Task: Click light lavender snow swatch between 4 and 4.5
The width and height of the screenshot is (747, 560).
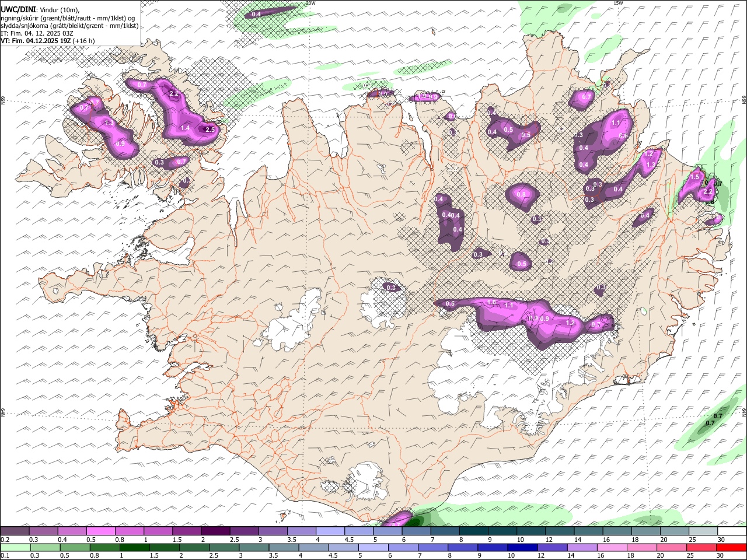Action: point(330,531)
